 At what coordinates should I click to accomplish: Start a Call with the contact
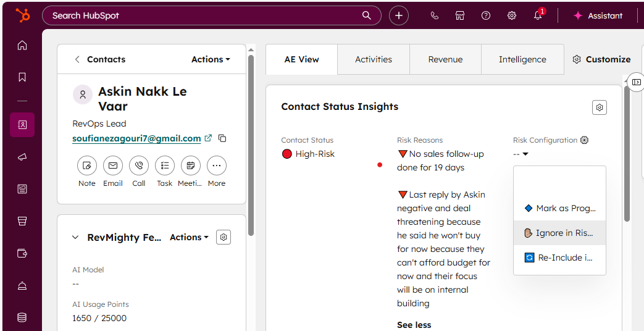[x=139, y=165]
